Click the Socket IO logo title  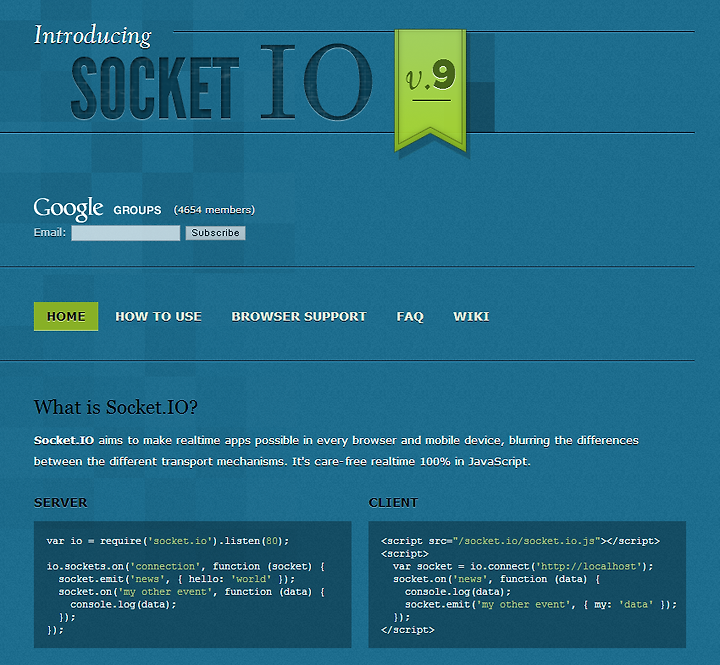(x=221, y=83)
